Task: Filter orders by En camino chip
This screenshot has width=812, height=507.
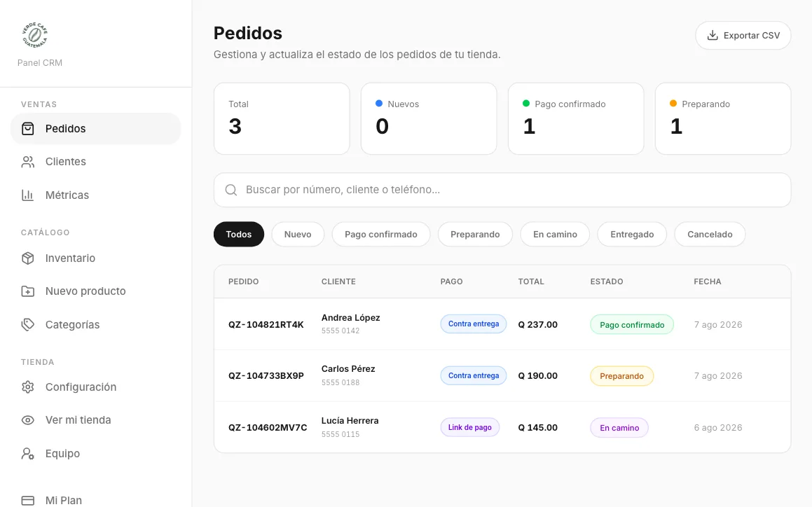Action: click(555, 234)
